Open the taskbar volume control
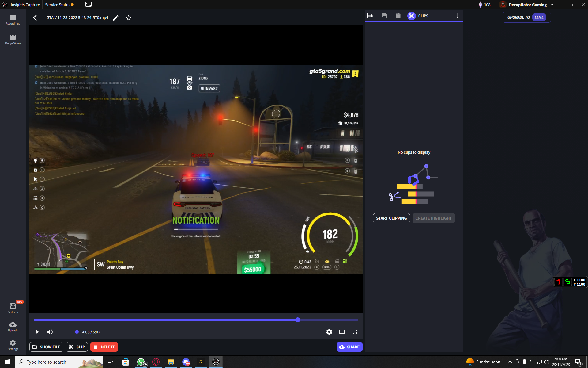Screen dimensions: 588x368 (546, 362)
